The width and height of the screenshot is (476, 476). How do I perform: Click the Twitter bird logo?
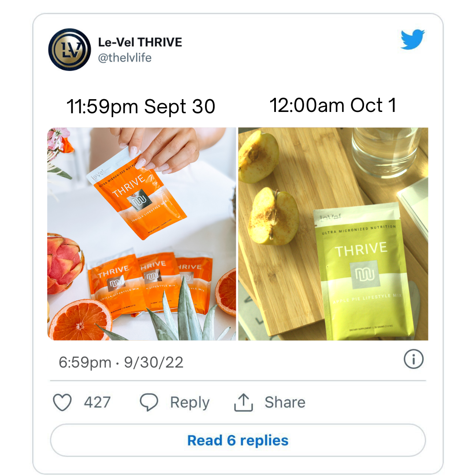click(413, 39)
